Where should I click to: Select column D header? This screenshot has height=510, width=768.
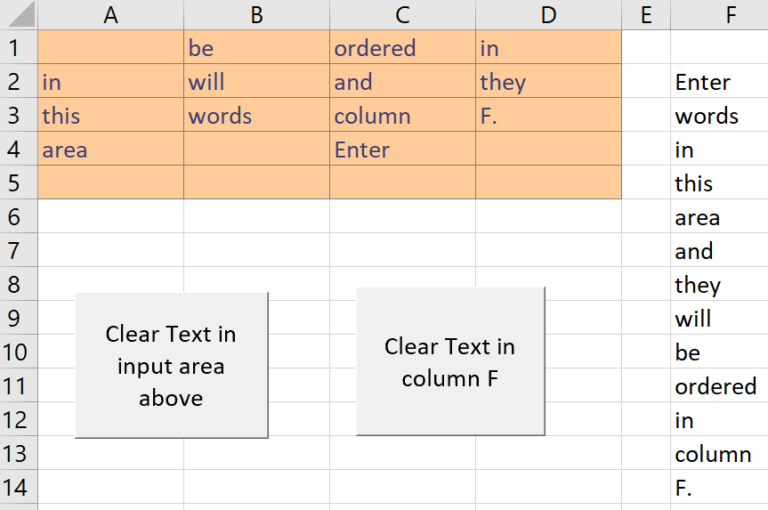click(549, 15)
